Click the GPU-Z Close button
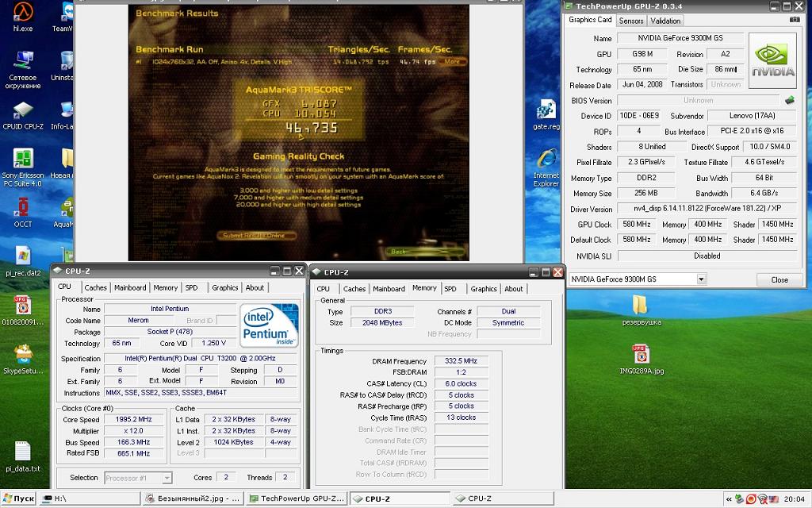This screenshot has height=508, width=812. coord(779,280)
